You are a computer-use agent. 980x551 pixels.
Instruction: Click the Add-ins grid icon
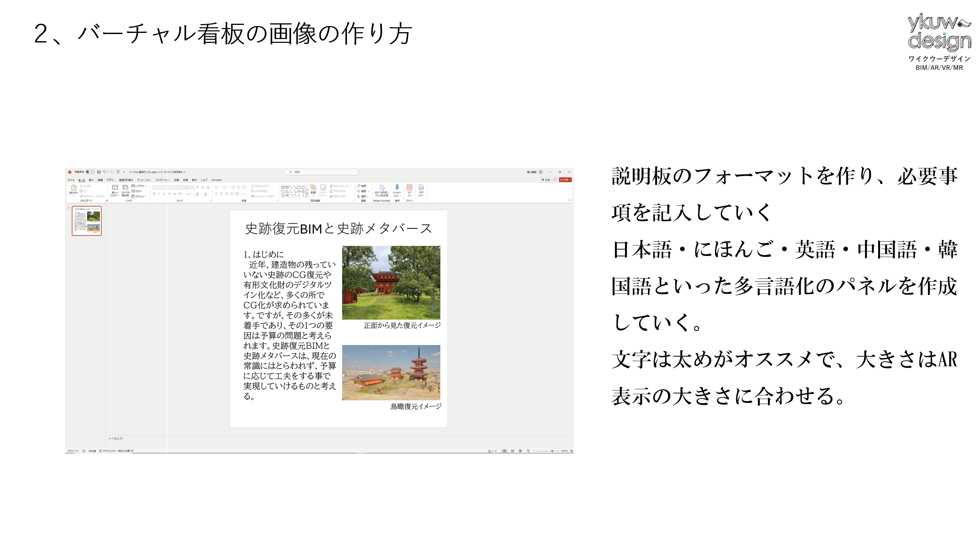pos(409,187)
